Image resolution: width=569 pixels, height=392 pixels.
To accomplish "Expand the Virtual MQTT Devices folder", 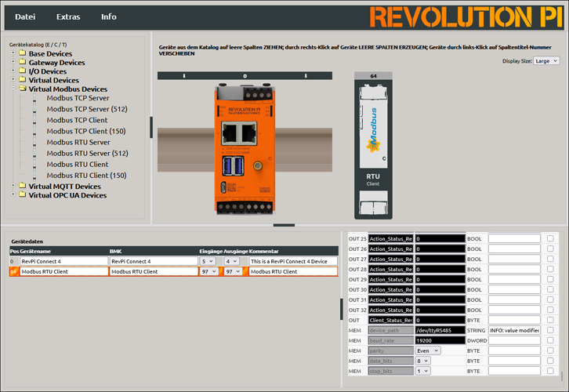I will 13,185.
